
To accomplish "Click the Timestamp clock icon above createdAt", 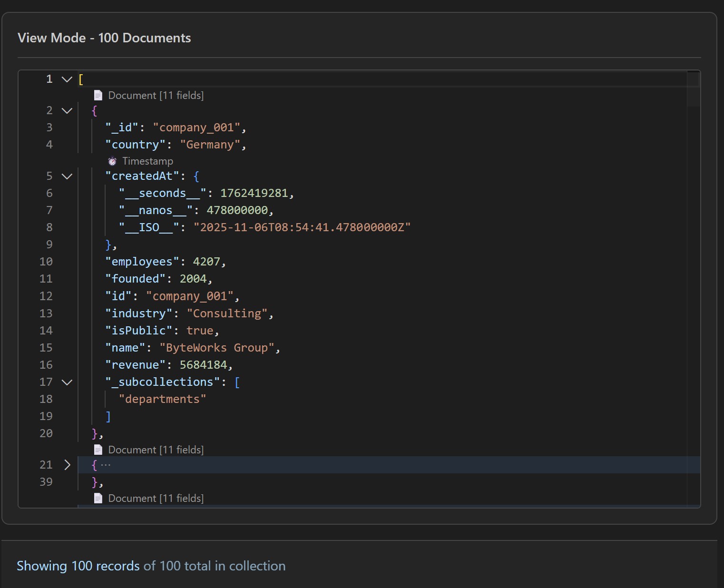I will coord(112,161).
